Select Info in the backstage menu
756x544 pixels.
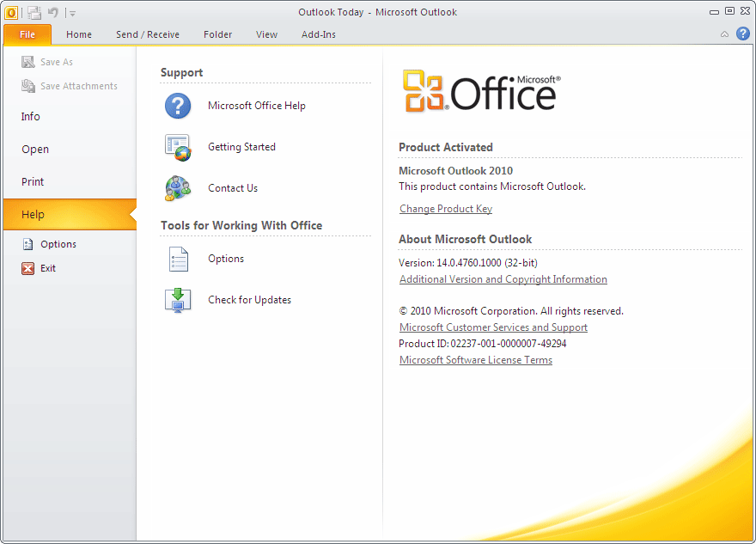point(70,117)
